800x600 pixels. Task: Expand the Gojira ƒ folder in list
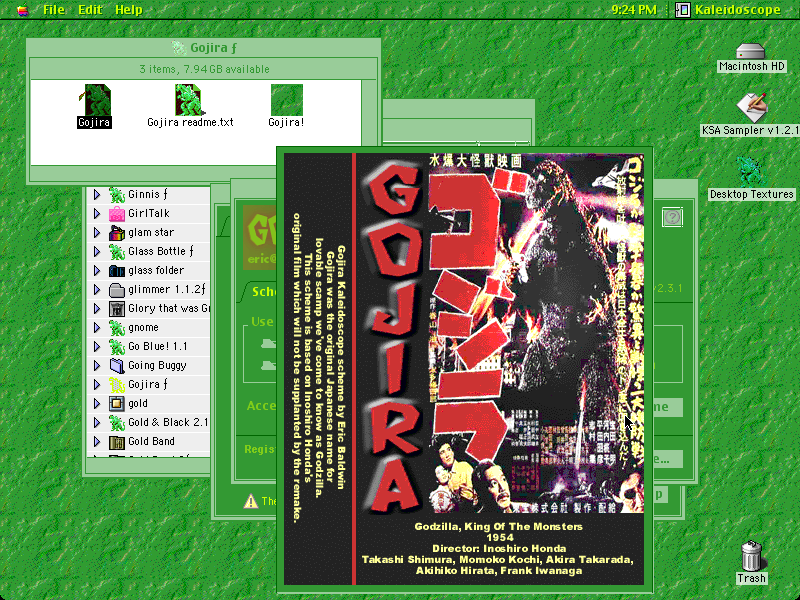coord(96,385)
